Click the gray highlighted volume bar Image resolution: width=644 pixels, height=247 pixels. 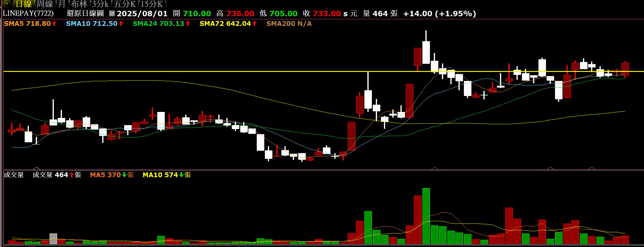pos(53,239)
